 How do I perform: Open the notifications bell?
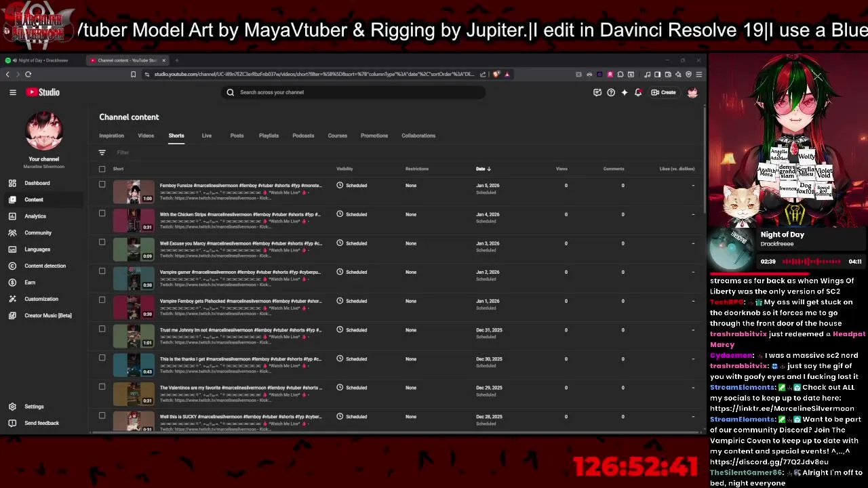[638, 92]
